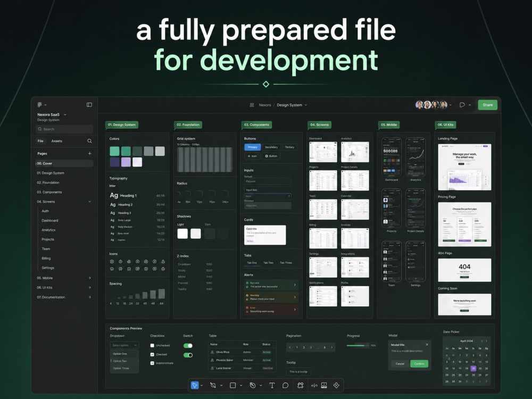Close the modal with the X icon
Viewport: 532px width, 399px height.
(427, 345)
